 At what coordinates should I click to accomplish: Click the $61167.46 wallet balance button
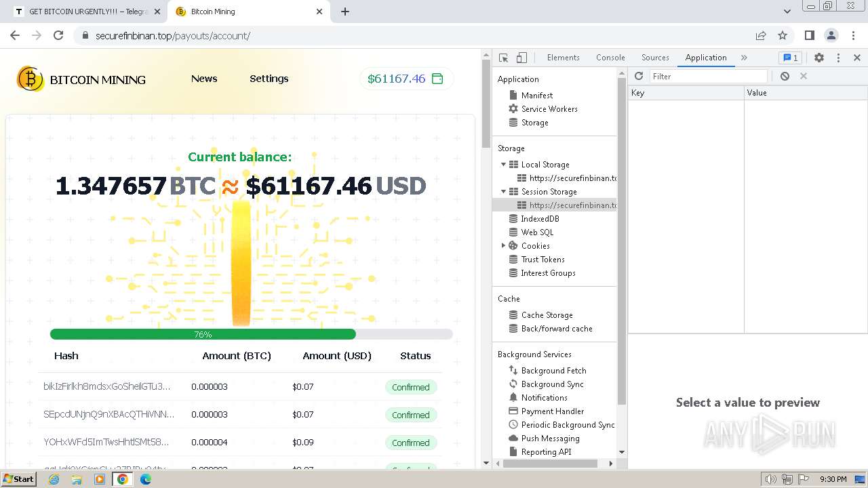tap(406, 79)
